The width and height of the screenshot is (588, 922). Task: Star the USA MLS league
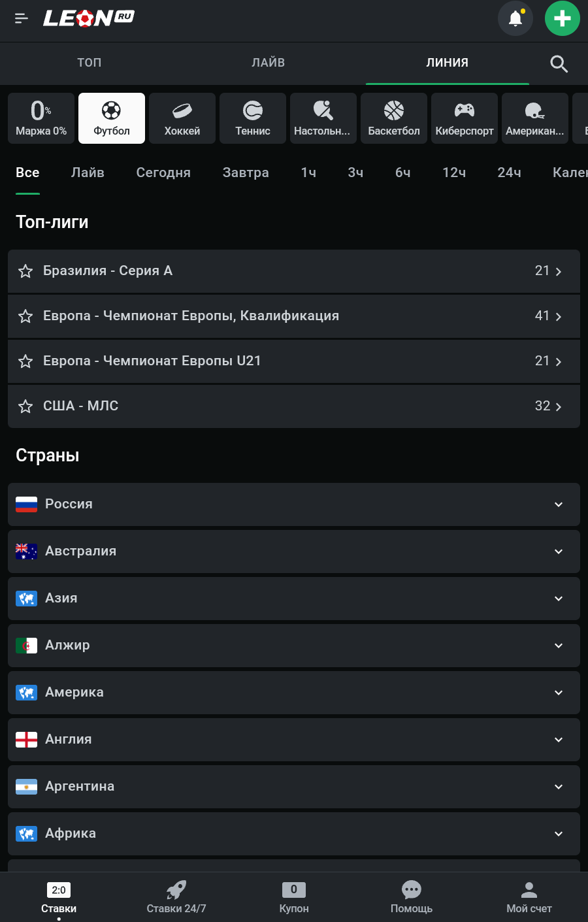[25, 406]
